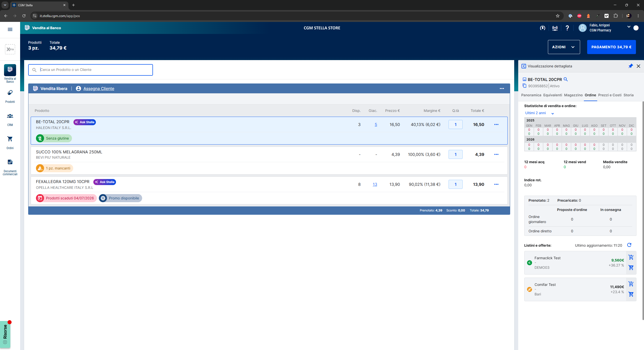Click the Risorse support widget

pos(5,334)
